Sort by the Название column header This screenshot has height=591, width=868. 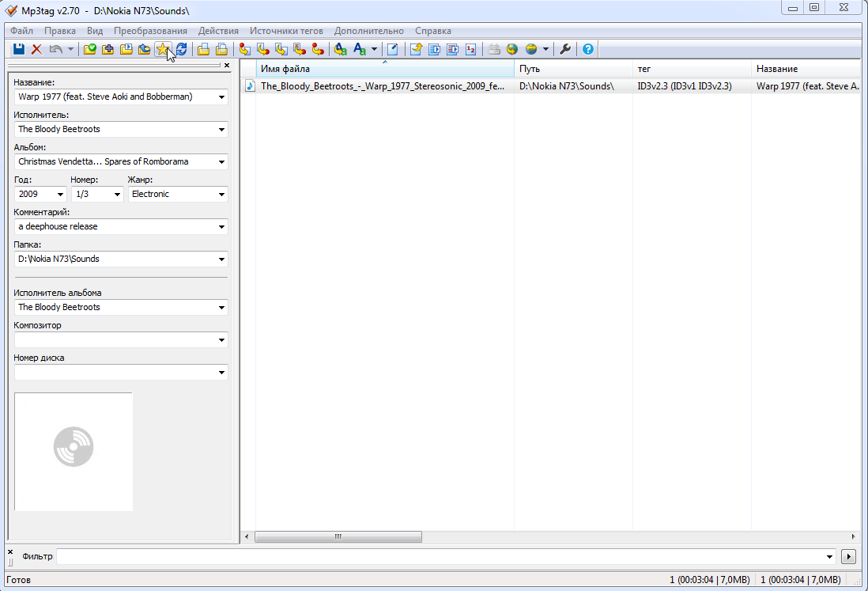(806, 69)
